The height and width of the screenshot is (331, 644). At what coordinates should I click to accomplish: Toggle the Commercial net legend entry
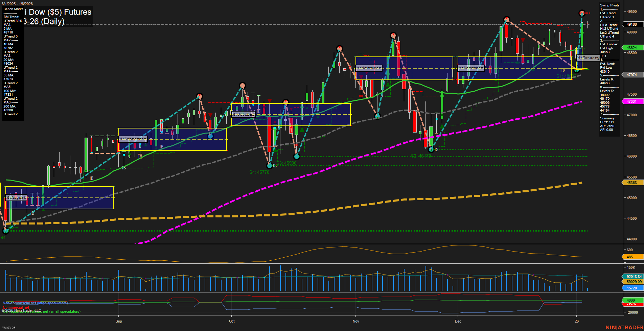(15, 308)
